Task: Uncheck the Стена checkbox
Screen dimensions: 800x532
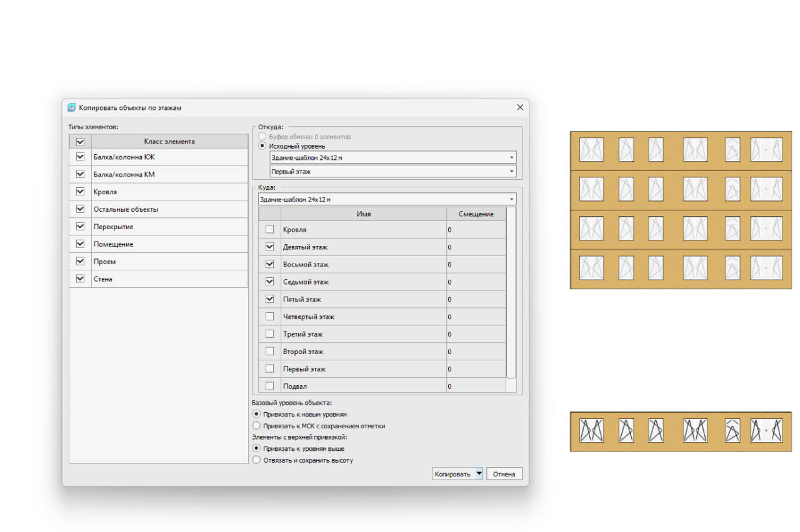Action: [80, 279]
